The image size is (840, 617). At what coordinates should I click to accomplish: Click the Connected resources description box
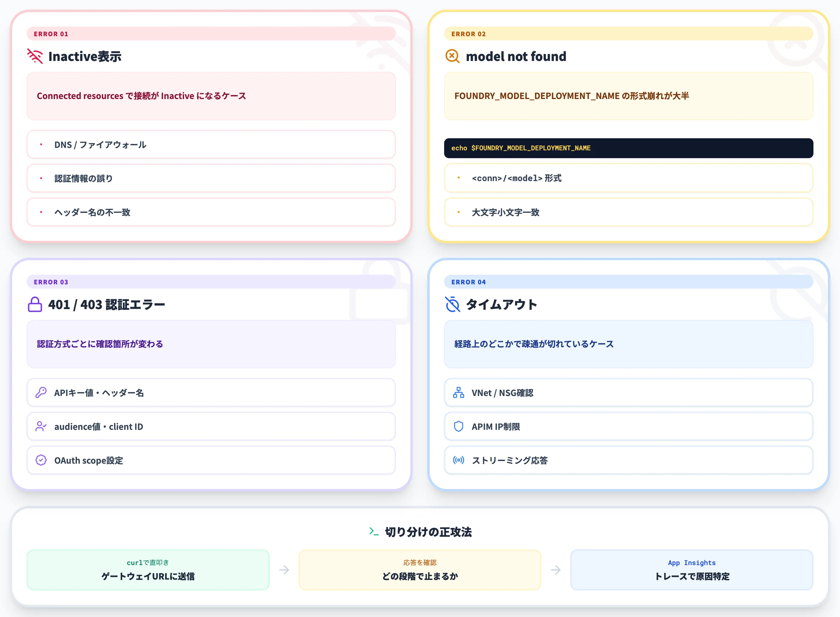[x=211, y=96]
